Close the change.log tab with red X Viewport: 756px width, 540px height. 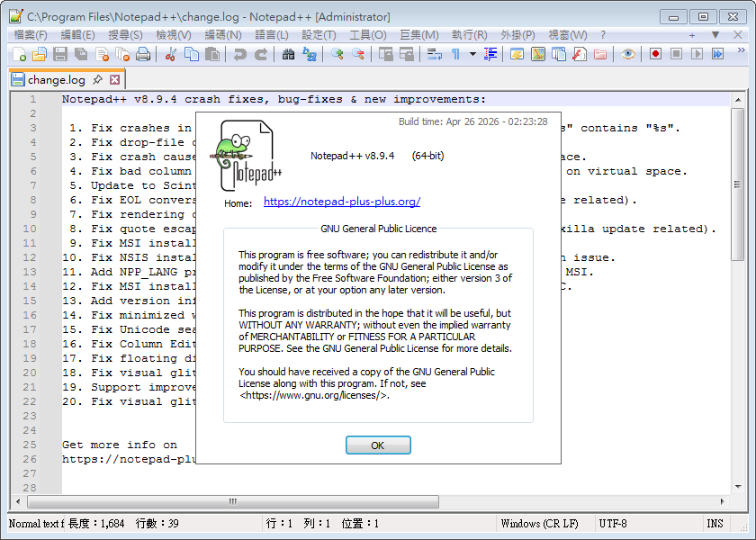(114, 79)
